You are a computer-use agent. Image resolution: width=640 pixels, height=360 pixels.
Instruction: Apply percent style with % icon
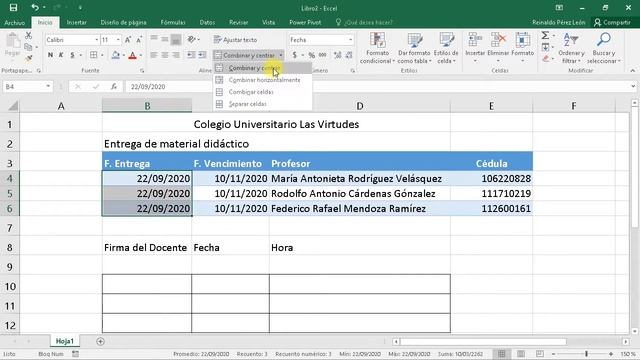tap(312, 55)
